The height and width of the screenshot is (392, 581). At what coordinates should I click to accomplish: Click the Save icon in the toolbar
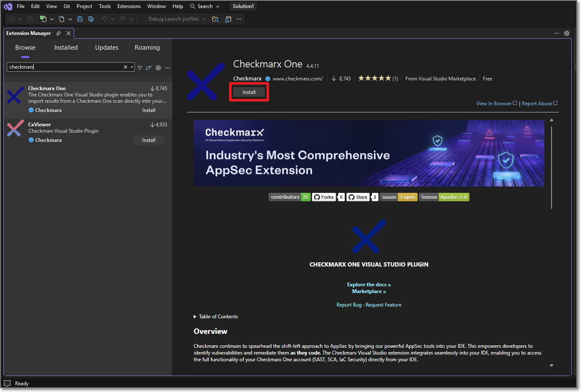pos(80,19)
